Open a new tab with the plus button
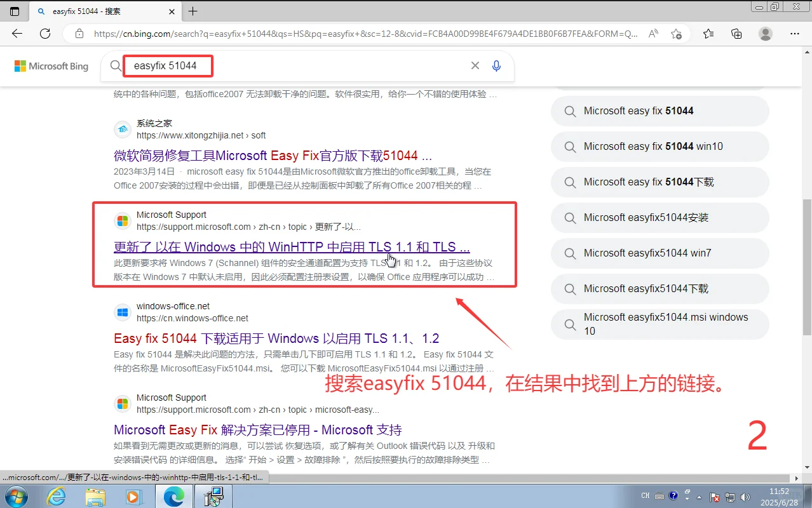The width and height of the screenshot is (812, 508). 193,11
